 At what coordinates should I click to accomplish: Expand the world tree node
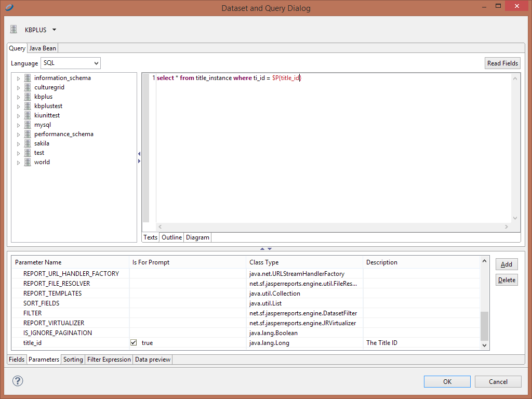click(x=18, y=163)
